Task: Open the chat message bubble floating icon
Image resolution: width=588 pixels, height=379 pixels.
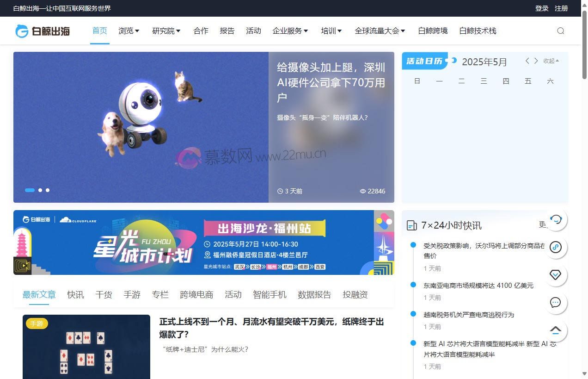Action: [555, 303]
